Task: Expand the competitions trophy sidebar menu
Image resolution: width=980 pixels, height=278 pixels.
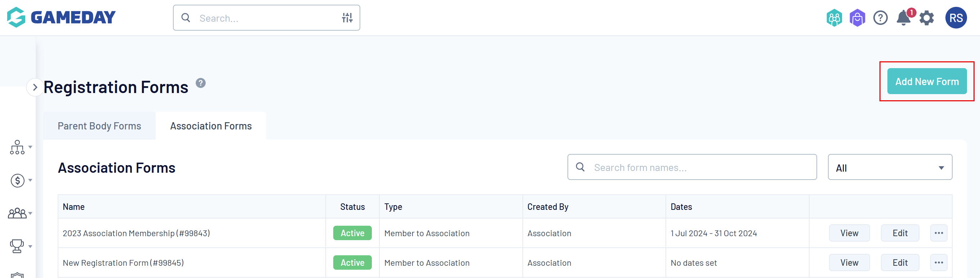Action: [x=20, y=246]
